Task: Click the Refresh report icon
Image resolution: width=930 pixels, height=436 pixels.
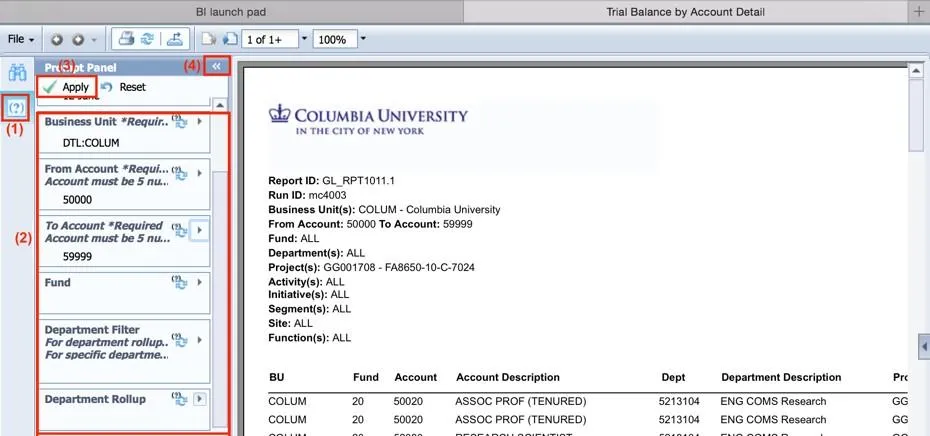Action: point(146,39)
